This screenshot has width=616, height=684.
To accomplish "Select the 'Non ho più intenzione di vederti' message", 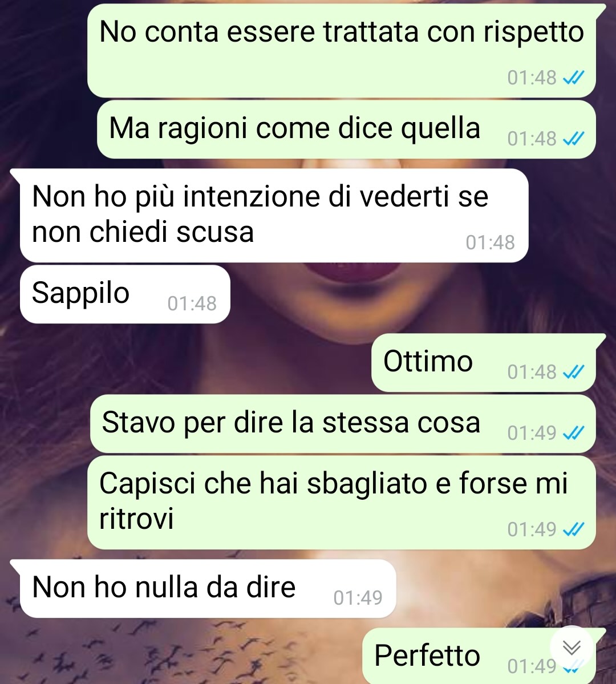I will click(274, 216).
